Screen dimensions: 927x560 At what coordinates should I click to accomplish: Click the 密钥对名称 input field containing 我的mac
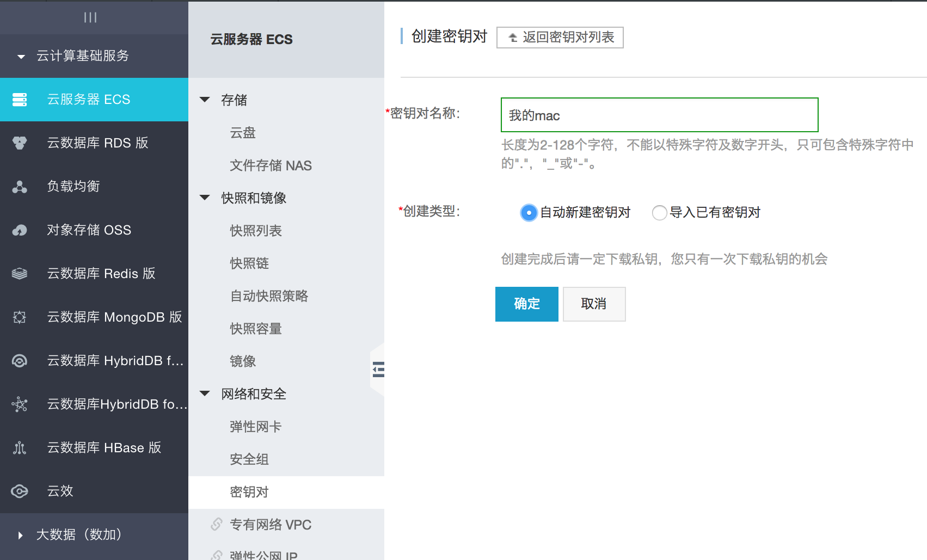pyautogui.click(x=659, y=115)
